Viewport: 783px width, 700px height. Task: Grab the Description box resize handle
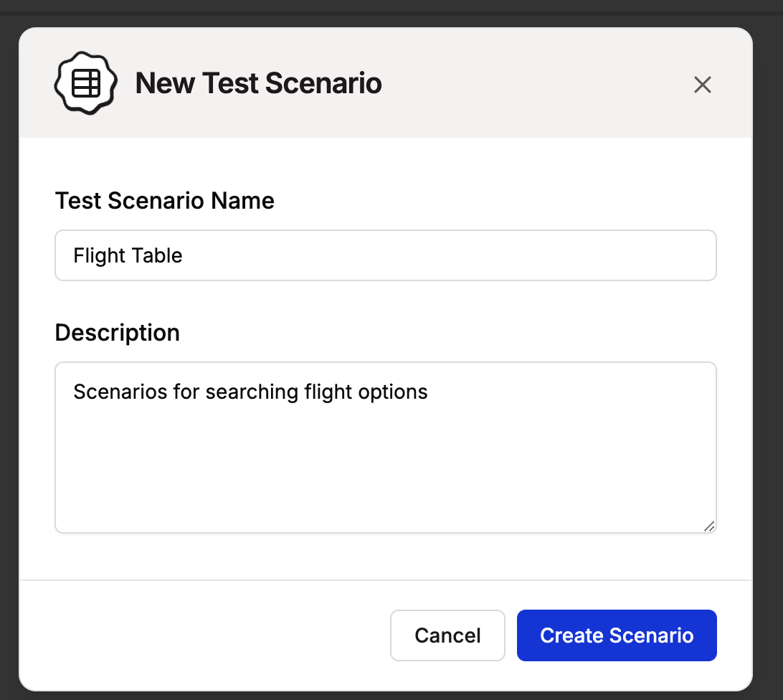click(708, 526)
